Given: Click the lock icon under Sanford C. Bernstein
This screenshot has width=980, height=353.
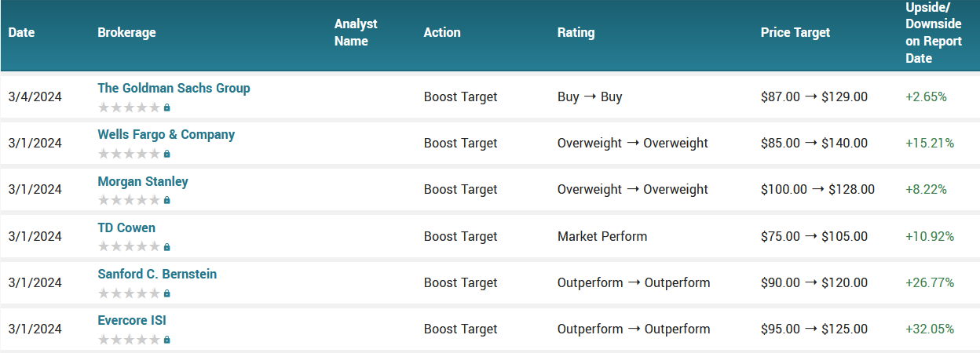Looking at the screenshot, I should 166,293.
